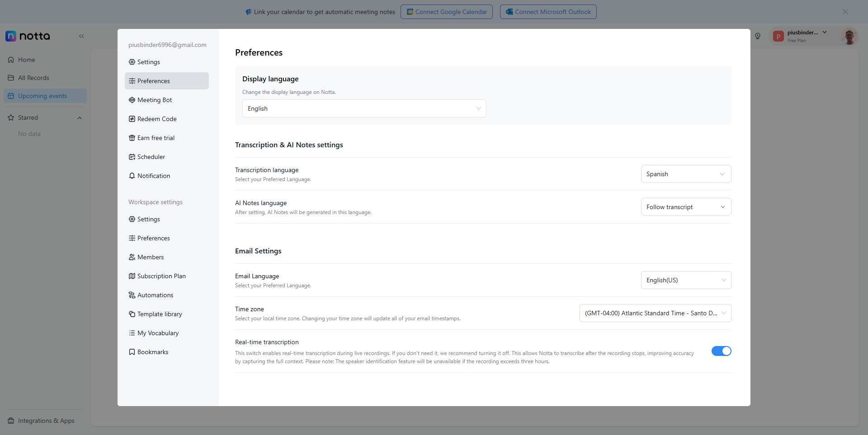Image resolution: width=868 pixels, height=435 pixels.
Task: Click Connect Microsoft Outlook button
Action: pyautogui.click(x=548, y=12)
